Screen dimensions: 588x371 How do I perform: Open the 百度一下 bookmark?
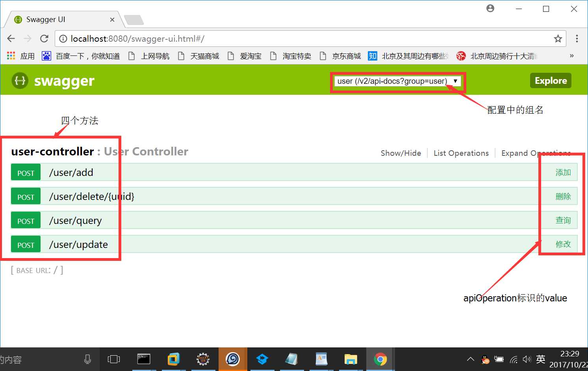coord(81,56)
